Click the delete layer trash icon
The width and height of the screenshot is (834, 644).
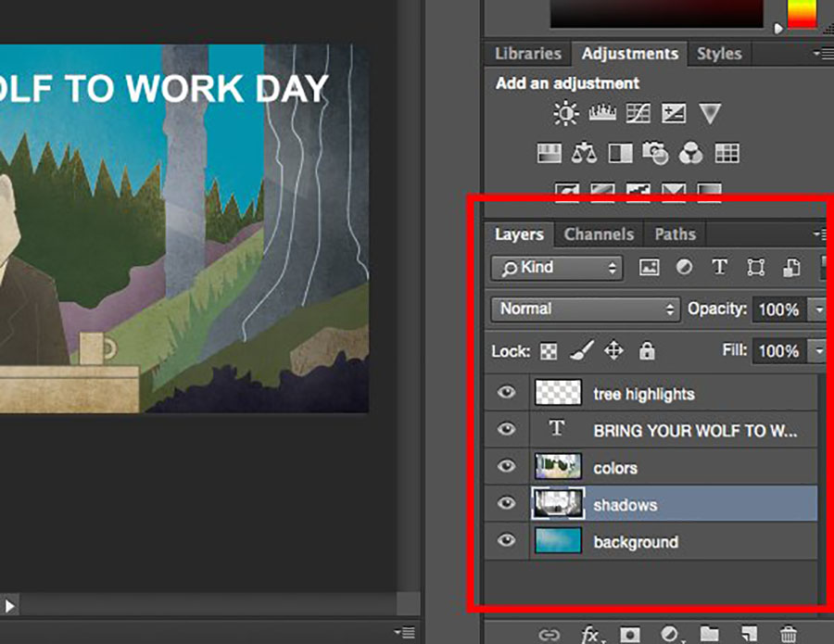(788, 635)
